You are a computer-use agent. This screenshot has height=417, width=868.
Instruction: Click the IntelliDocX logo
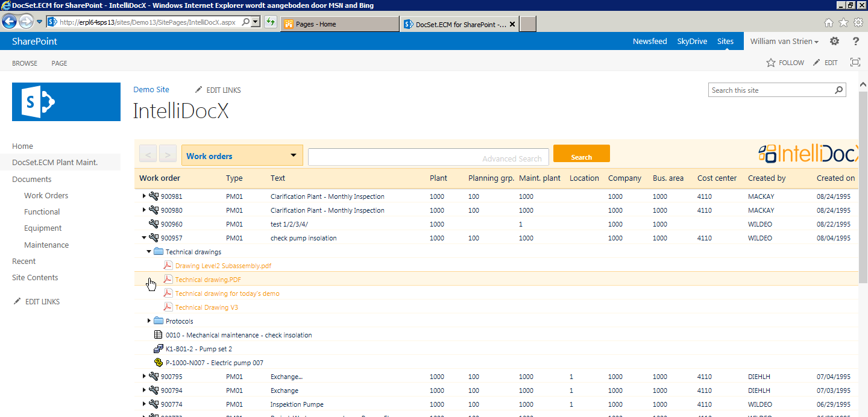(814, 154)
